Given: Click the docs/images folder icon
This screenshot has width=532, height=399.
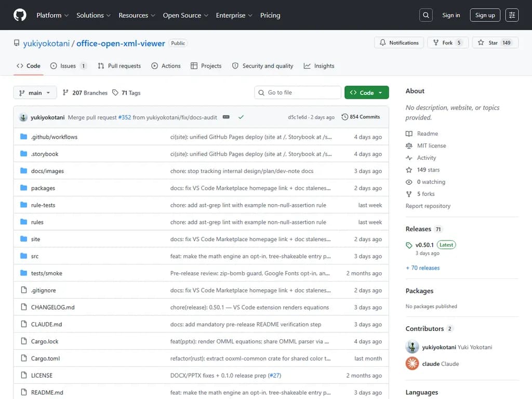Looking at the screenshot, I should 23,170.
